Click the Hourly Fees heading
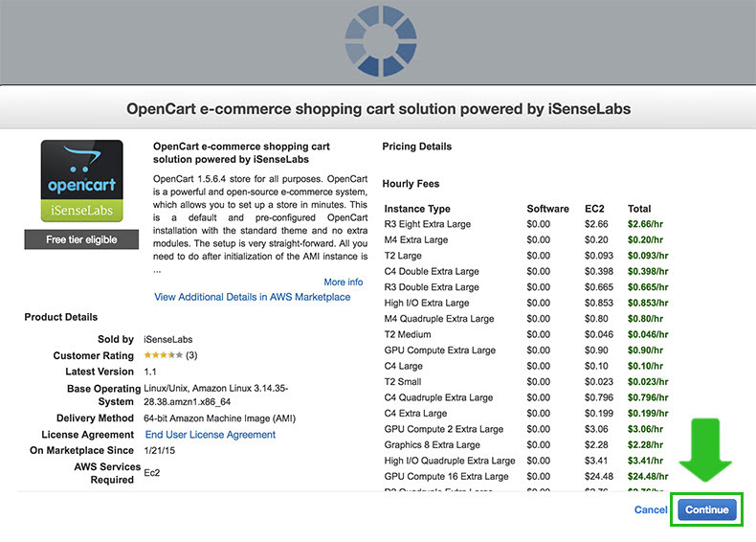This screenshot has height=542, width=756. tap(411, 184)
